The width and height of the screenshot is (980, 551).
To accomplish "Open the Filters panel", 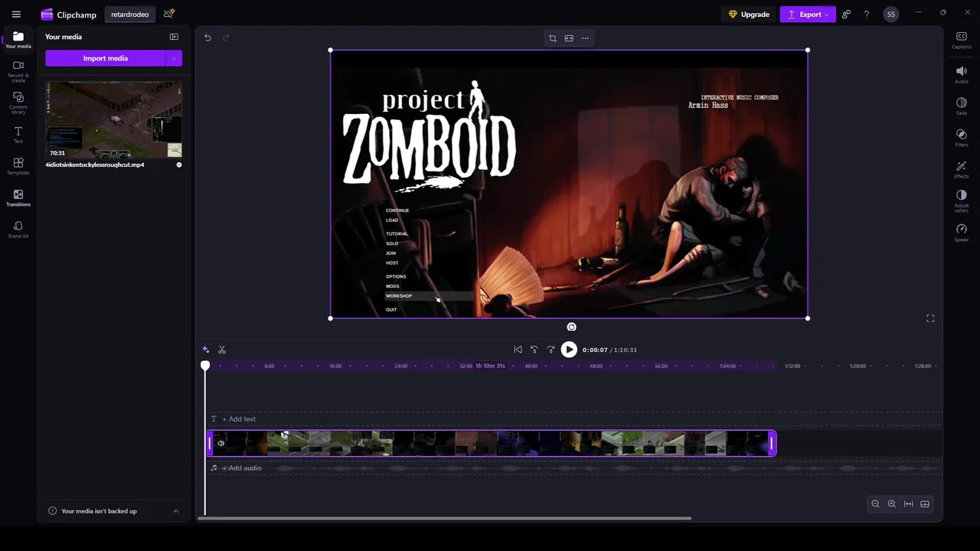I will coord(962,138).
